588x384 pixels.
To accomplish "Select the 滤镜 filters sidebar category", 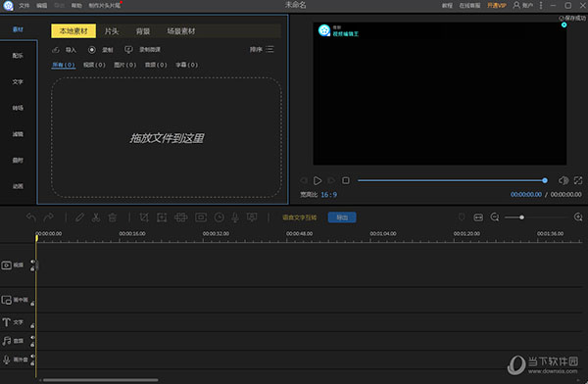I will (18, 134).
